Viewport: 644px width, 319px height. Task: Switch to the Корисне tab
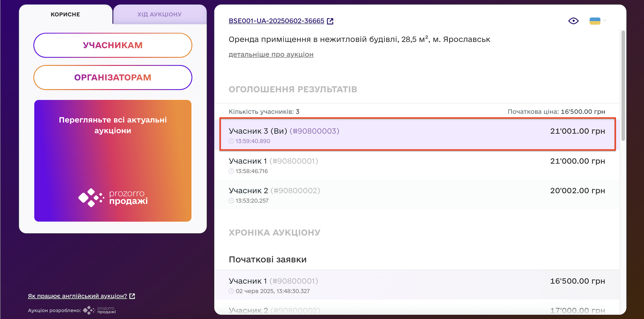(x=65, y=15)
